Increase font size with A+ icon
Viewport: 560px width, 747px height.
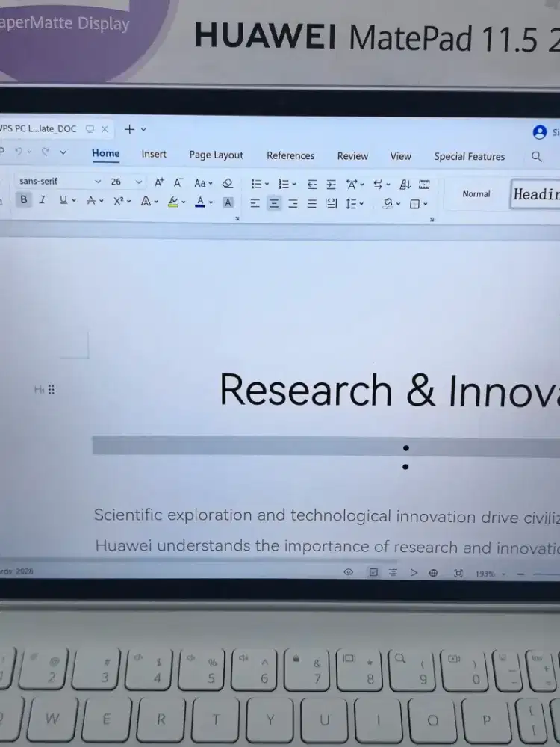159,182
